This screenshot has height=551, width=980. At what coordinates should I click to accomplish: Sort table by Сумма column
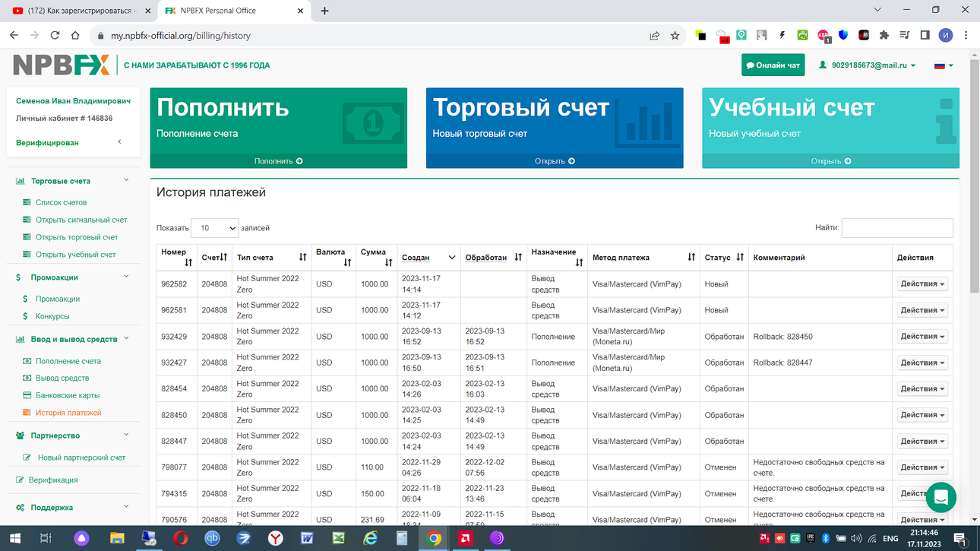(x=377, y=257)
